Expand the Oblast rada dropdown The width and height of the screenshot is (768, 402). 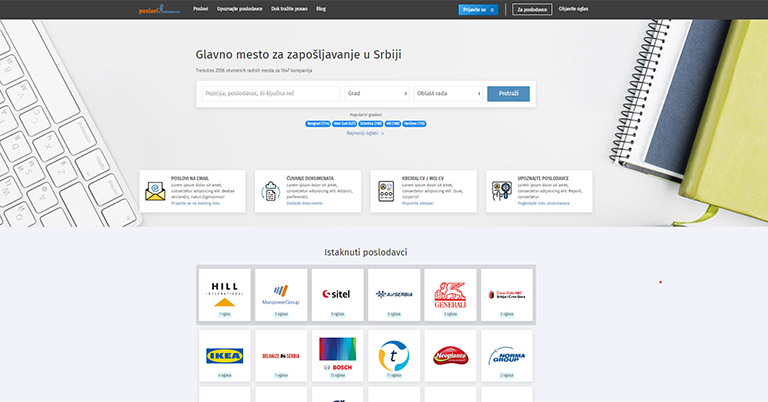point(448,94)
